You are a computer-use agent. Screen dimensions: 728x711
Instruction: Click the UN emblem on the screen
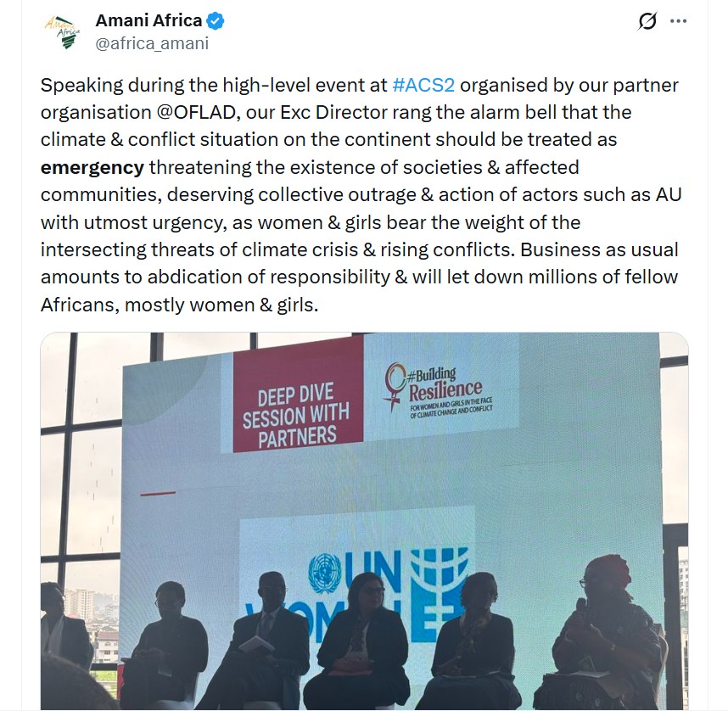[324, 573]
